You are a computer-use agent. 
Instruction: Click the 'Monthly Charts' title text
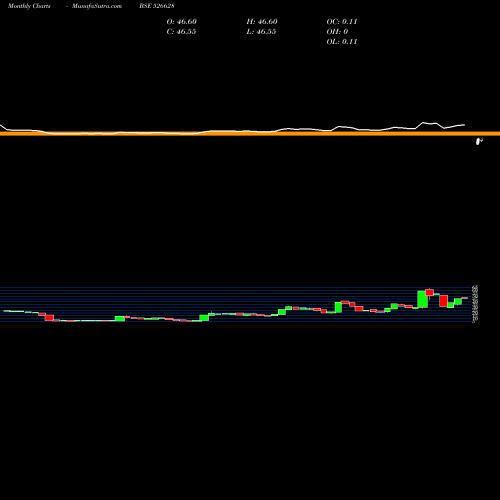29,6
